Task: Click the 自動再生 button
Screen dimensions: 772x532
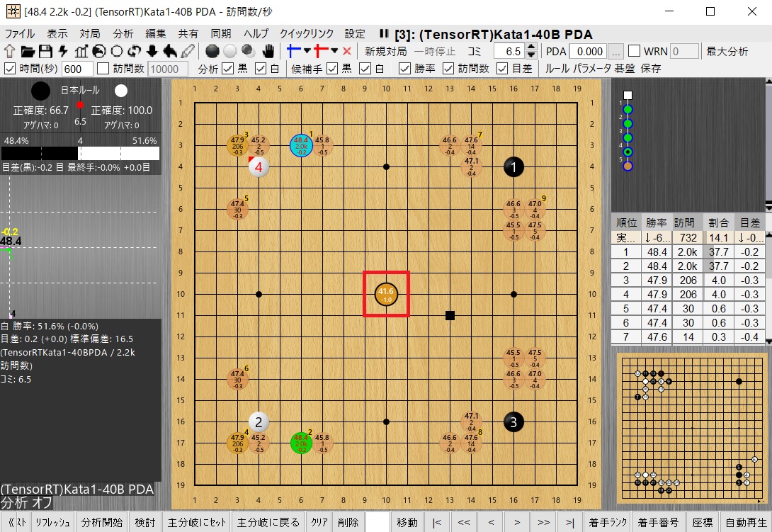Action: [746, 522]
